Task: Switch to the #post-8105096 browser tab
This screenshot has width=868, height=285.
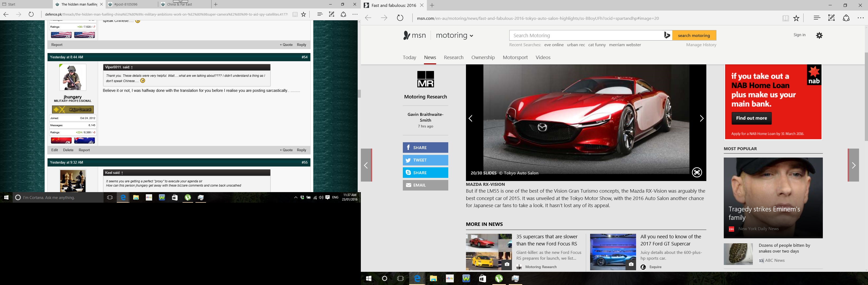Action: (131, 4)
